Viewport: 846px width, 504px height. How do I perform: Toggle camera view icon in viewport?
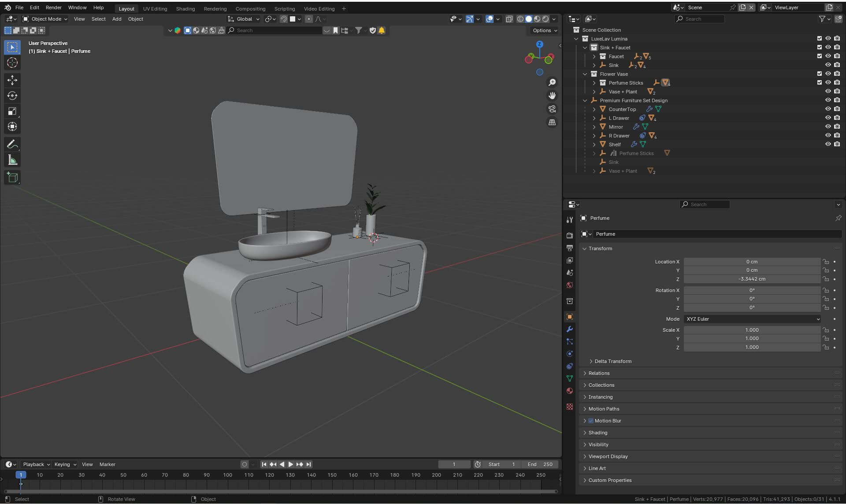pyautogui.click(x=552, y=109)
